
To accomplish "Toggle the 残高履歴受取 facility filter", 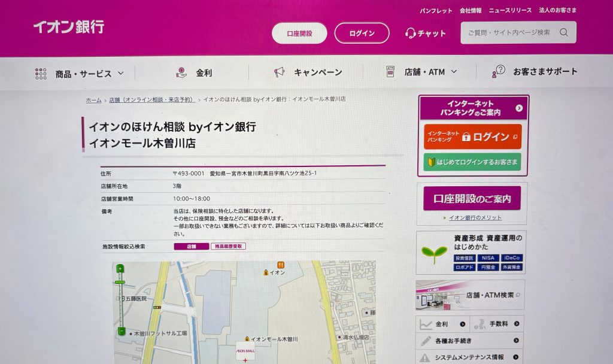I will coord(227,246).
